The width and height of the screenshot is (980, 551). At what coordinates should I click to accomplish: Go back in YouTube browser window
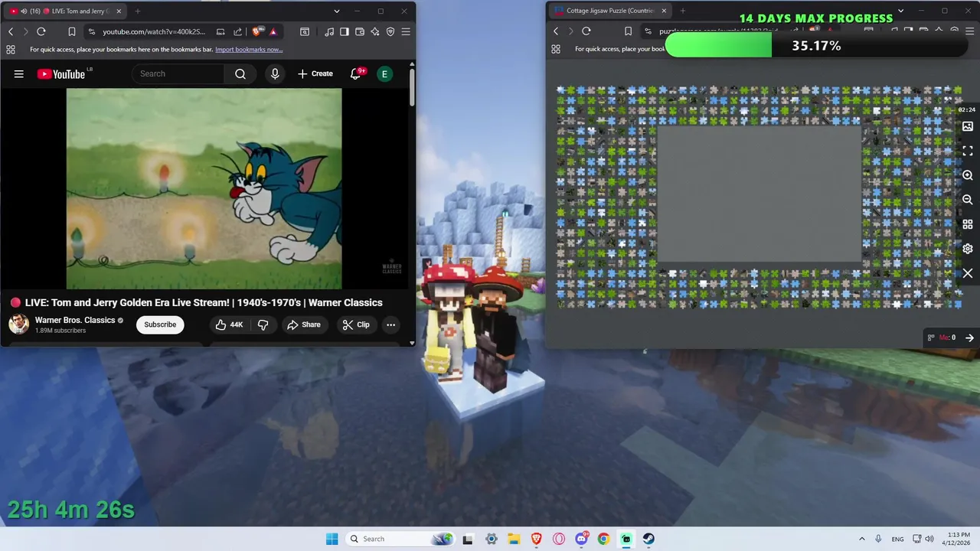(11, 31)
